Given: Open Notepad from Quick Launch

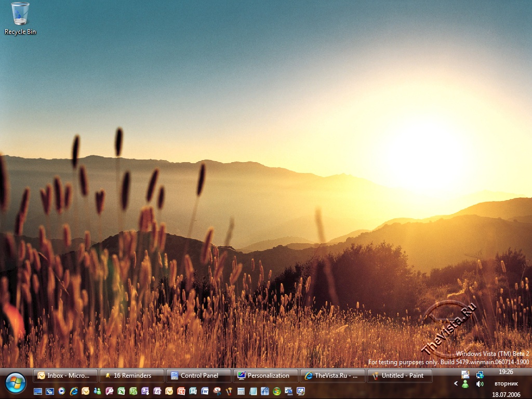Looking at the screenshot, I should coord(253,391).
